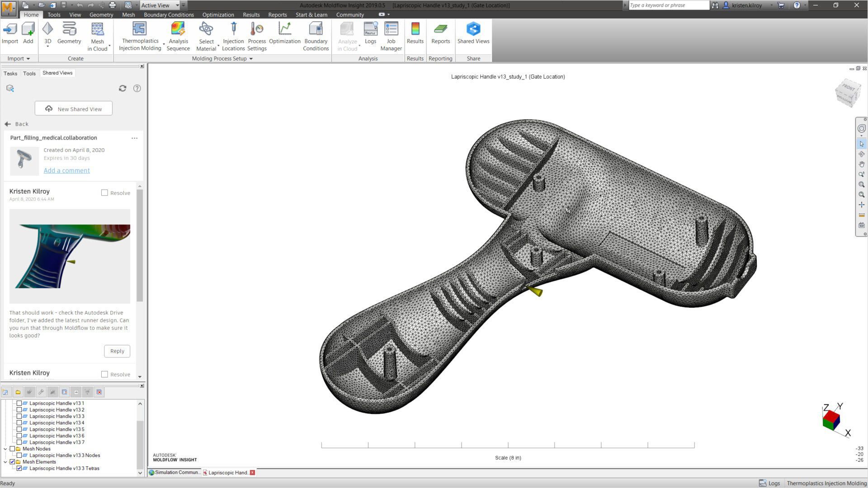Click the shared view part thumbnail
Screen dimensions: 868x488
(24, 161)
